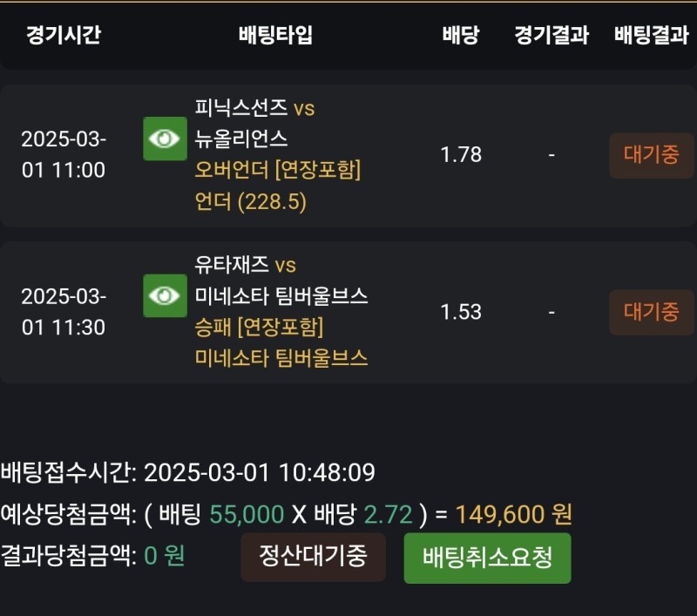The width and height of the screenshot is (697, 616).
Task: Open the 피닉스선즈 vs 뉴올리언스 matchup
Action: pyautogui.click(x=254, y=123)
